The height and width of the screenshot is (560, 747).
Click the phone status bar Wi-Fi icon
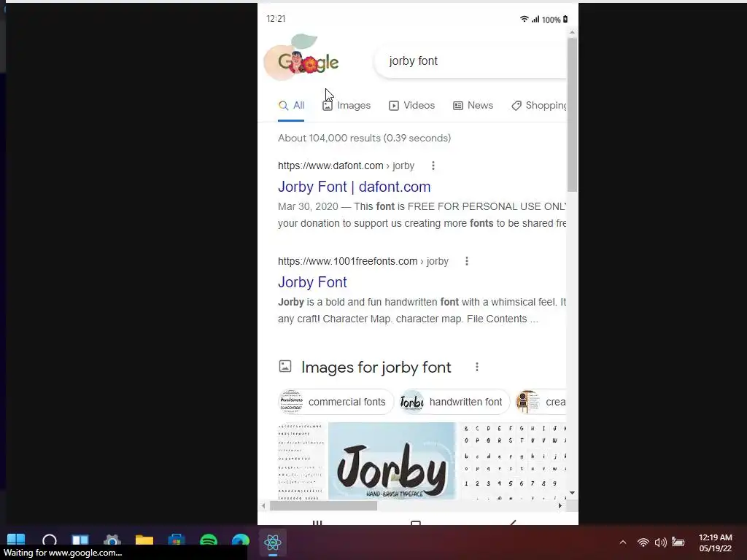tap(524, 19)
